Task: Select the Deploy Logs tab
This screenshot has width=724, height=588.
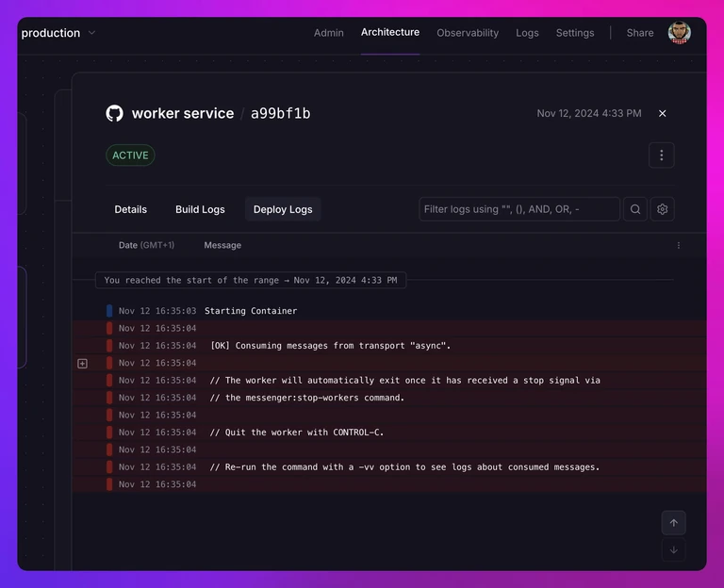Action: 283,209
